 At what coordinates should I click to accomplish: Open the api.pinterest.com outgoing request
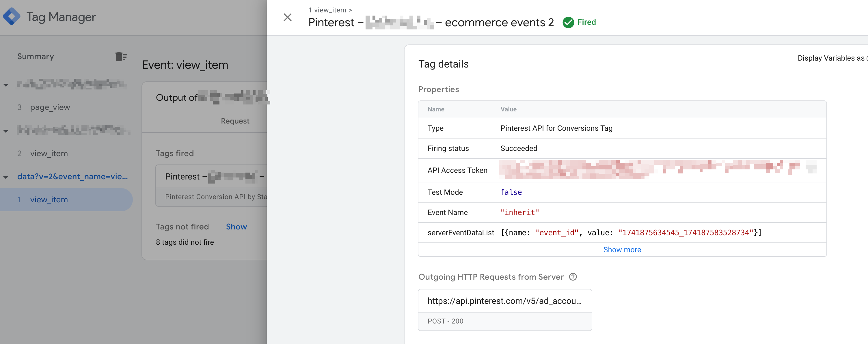[x=505, y=310]
